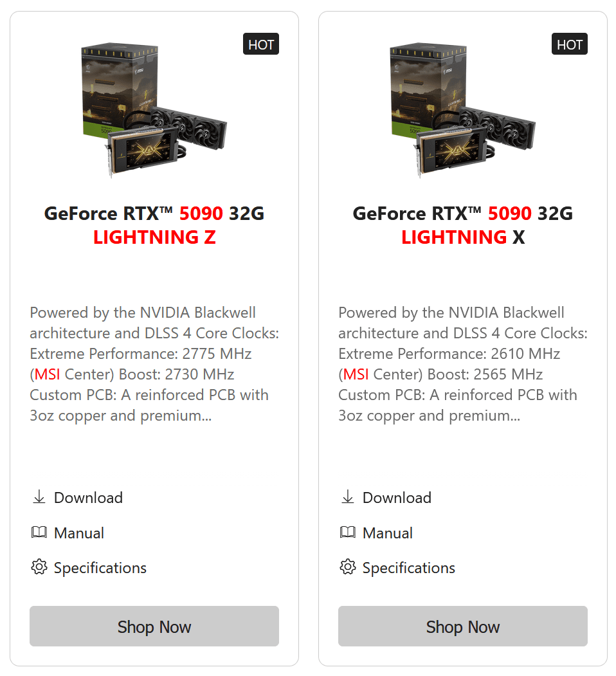Click specifications gear icon under LIGHTNING Z

[39, 567]
